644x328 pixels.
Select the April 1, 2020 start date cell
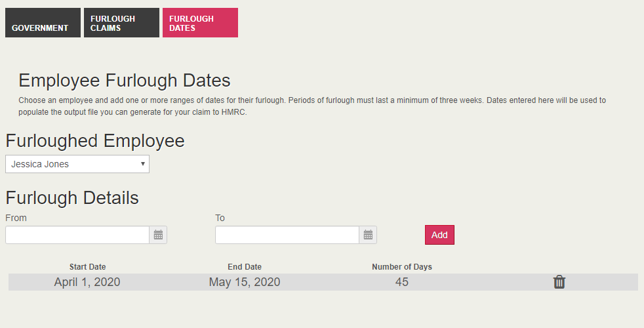pyautogui.click(x=87, y=282)
